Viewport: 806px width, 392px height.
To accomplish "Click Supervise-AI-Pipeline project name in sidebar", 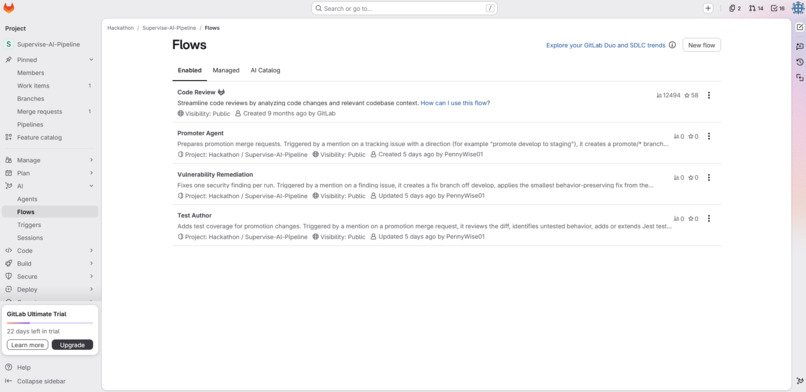I will tap(48, 45).
